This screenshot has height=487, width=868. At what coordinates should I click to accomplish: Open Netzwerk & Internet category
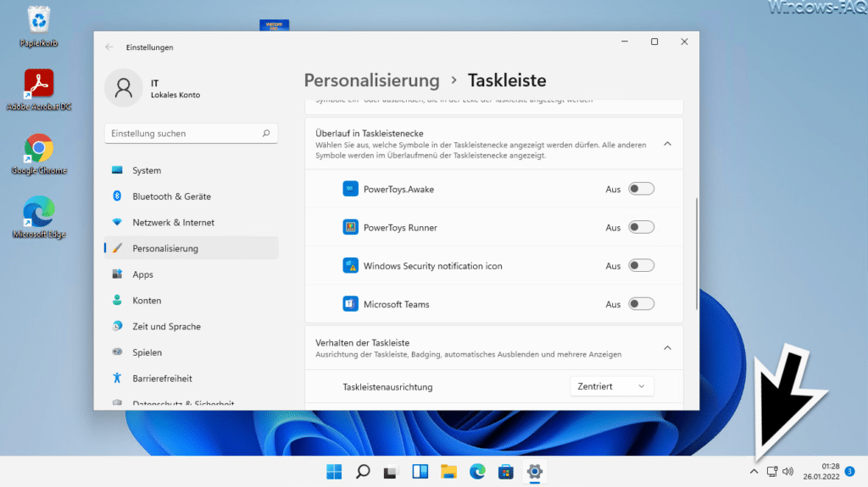[x=191, y=223]
